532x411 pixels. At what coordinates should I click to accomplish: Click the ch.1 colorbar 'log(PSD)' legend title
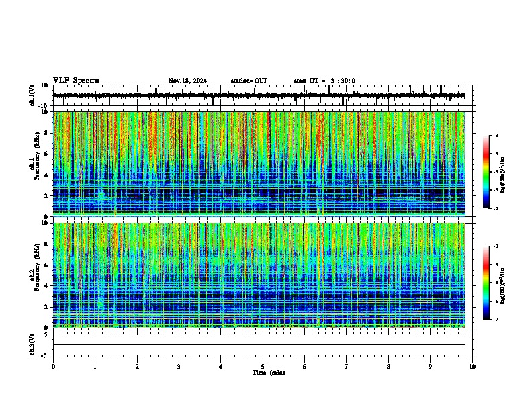pos(502,175)
